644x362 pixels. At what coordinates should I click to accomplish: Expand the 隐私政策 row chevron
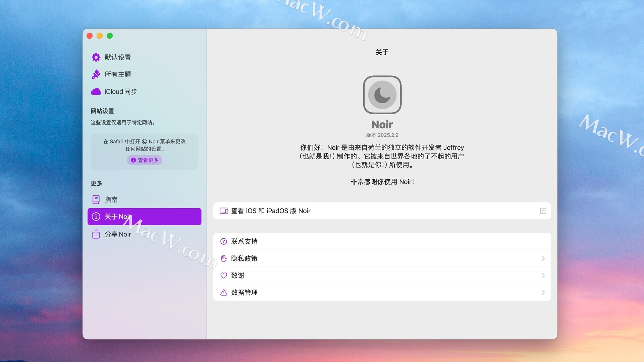tap(543, 258)
